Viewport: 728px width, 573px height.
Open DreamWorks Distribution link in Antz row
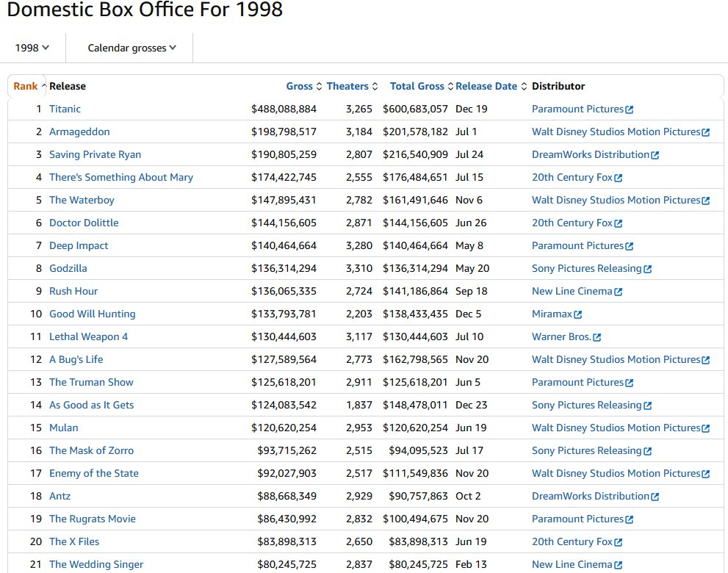tap(591, 495)
